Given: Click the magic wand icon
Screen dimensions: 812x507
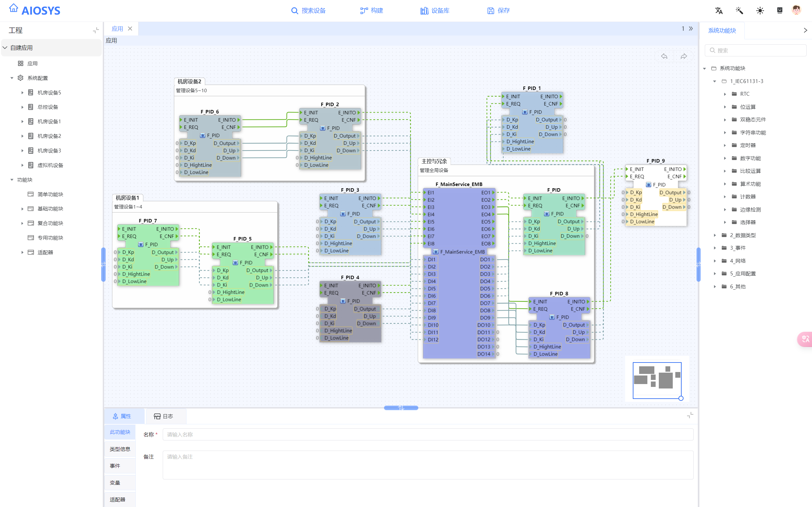Looking at the screenshot, I should (739, 11).
